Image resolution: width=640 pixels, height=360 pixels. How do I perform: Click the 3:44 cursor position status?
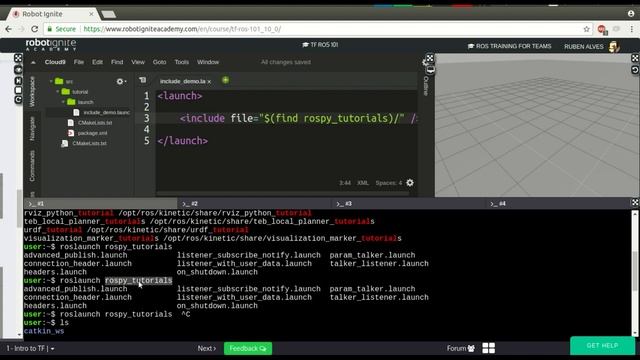(345, 183)
